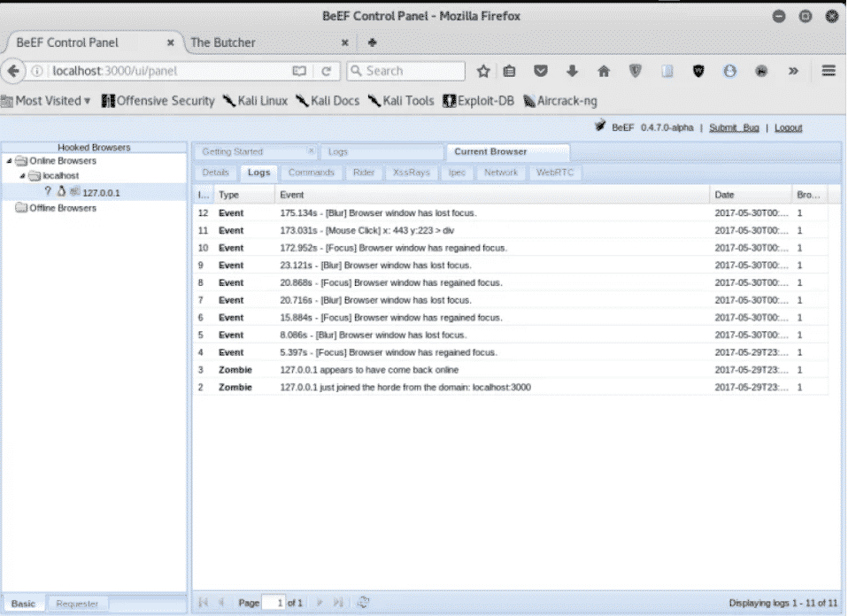Open the Network sub-tab
Viewport: 848px width, 616px height.
501,173
